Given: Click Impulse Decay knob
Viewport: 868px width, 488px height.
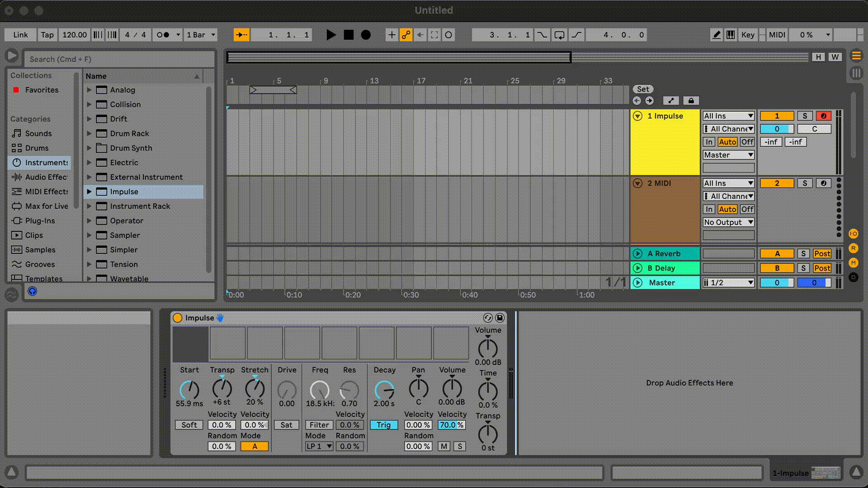Looking at the screenshot, I should (384, 390).
